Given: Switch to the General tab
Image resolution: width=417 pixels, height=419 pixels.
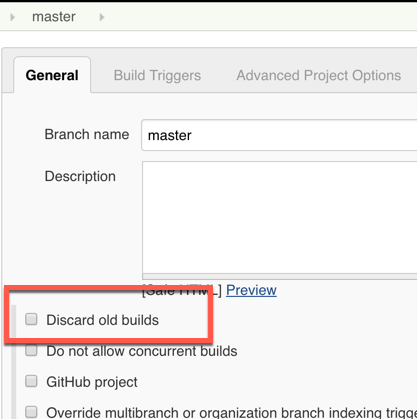Looking at the screenshot, I should (52, 75).
